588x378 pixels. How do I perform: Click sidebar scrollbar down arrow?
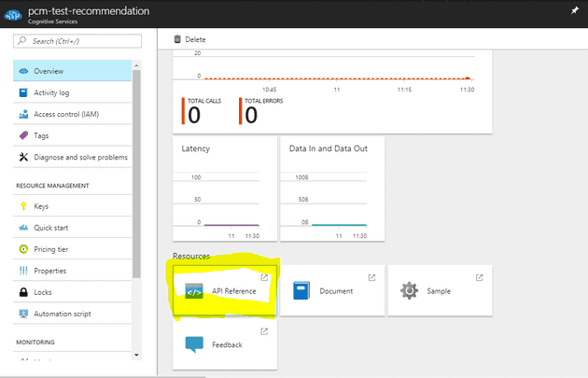136,355
